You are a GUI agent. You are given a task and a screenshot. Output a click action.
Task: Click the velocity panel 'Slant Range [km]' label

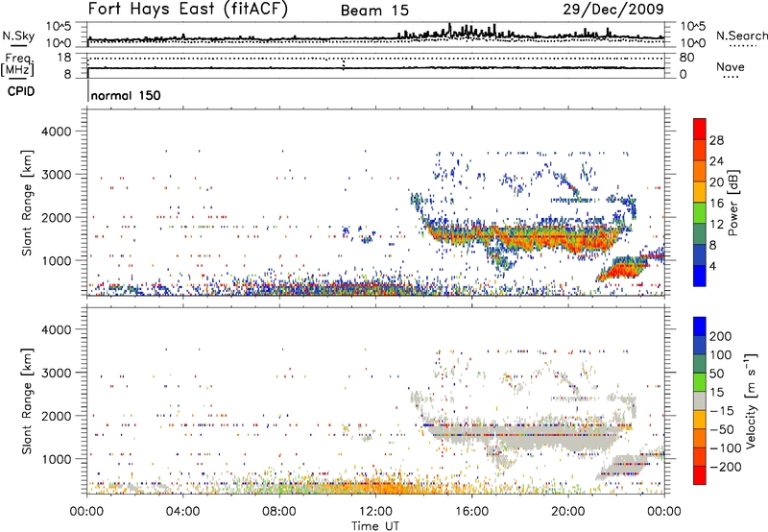[27, 400]
